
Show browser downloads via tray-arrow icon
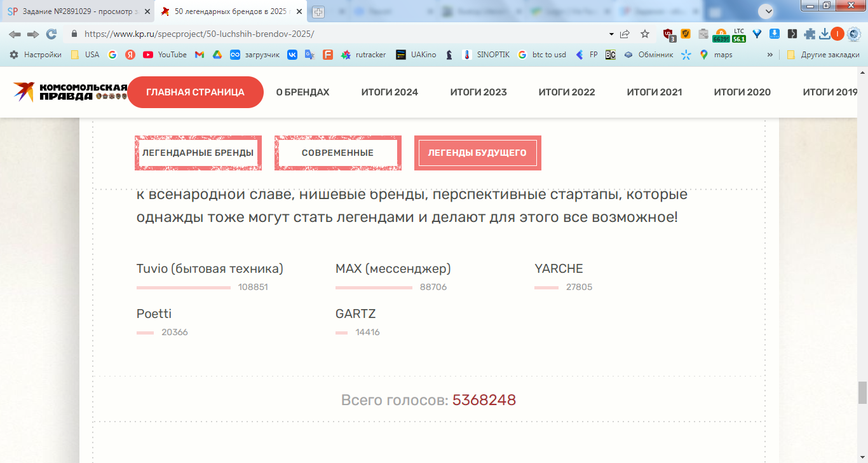[825, 34]
